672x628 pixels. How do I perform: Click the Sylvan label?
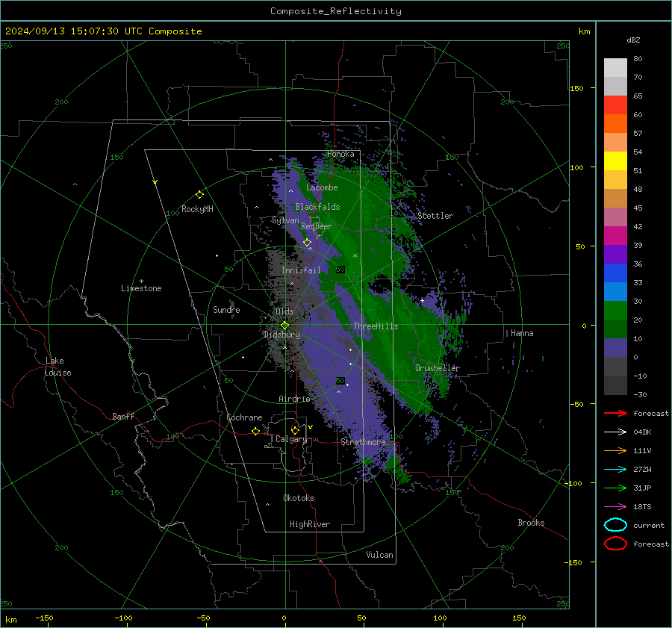click(x=285, y=220)
